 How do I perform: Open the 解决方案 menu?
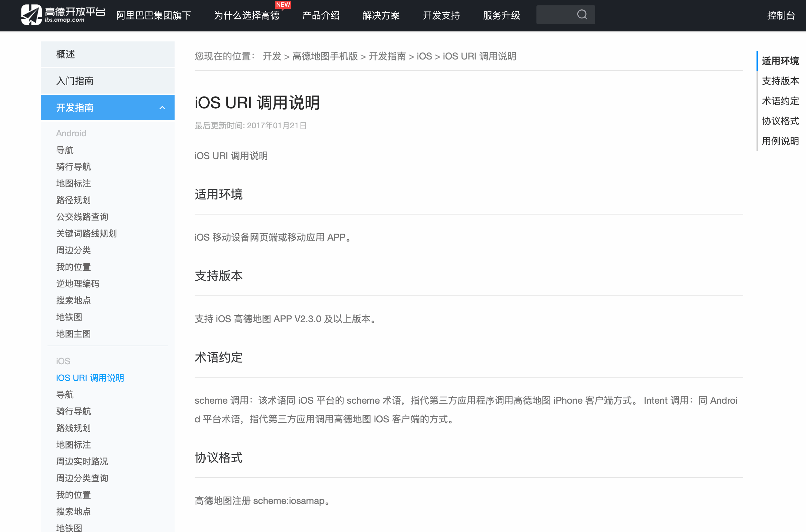point(381,16)
